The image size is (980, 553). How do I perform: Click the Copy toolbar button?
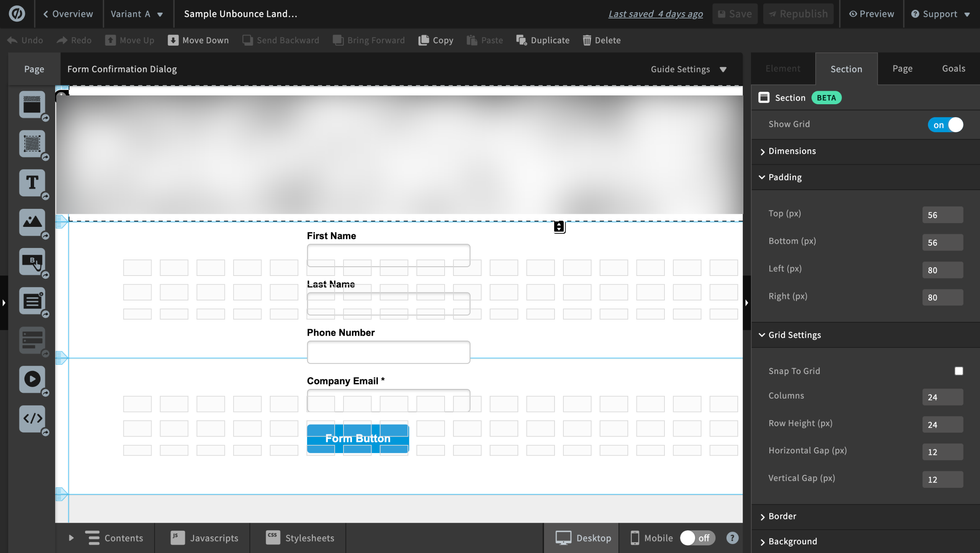(x=436, y=40)
